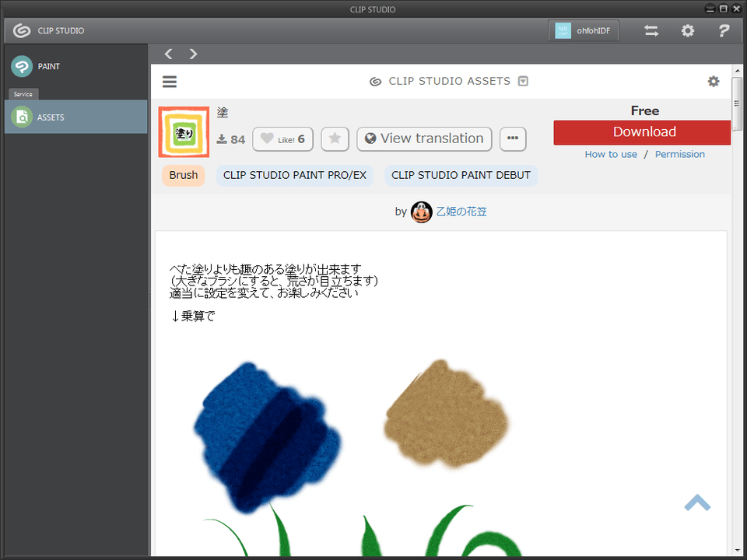The image size is (747, 560).
Task: Open the help question mark icon
Action: pos(724,31)
